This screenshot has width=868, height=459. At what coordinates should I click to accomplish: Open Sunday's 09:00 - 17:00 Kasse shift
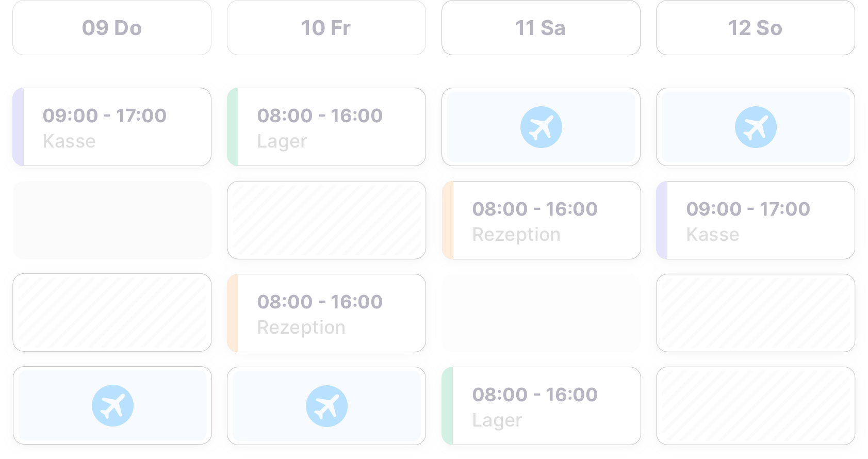click(756, 220)
